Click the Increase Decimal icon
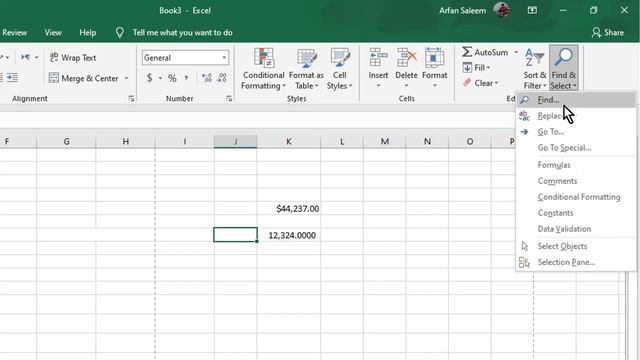Screen dimensions: 640x360 tap(207, 78)
